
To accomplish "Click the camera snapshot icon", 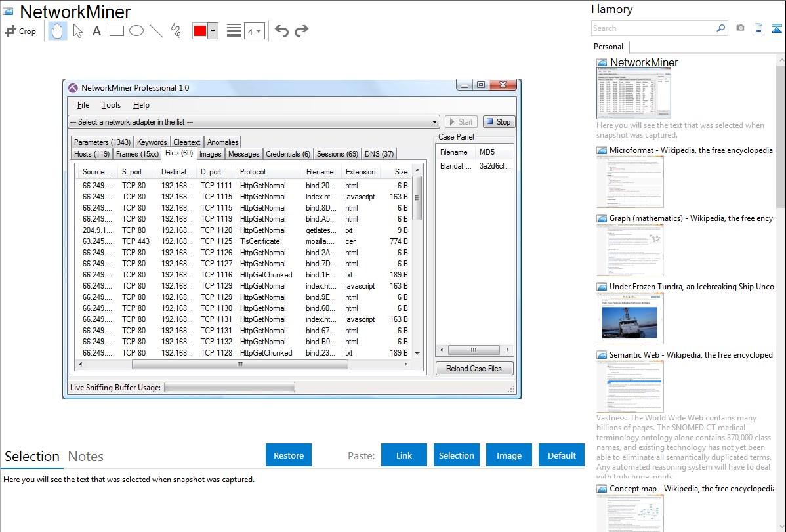I will (740, 28).
